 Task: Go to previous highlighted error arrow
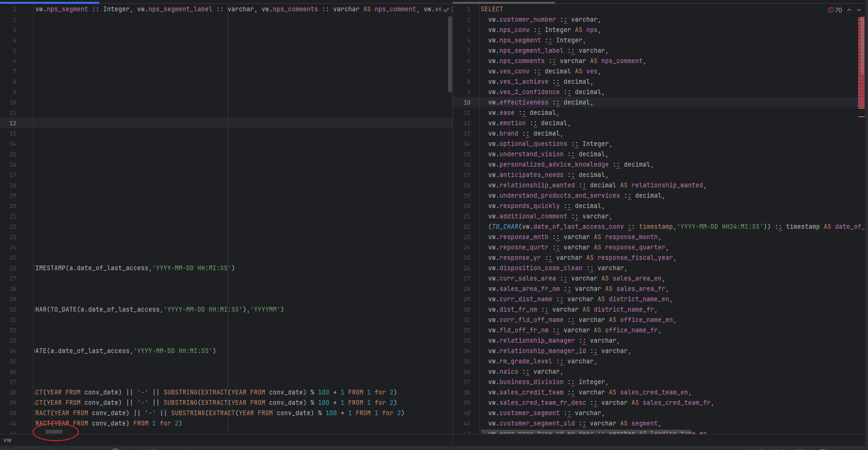[849, 10]
